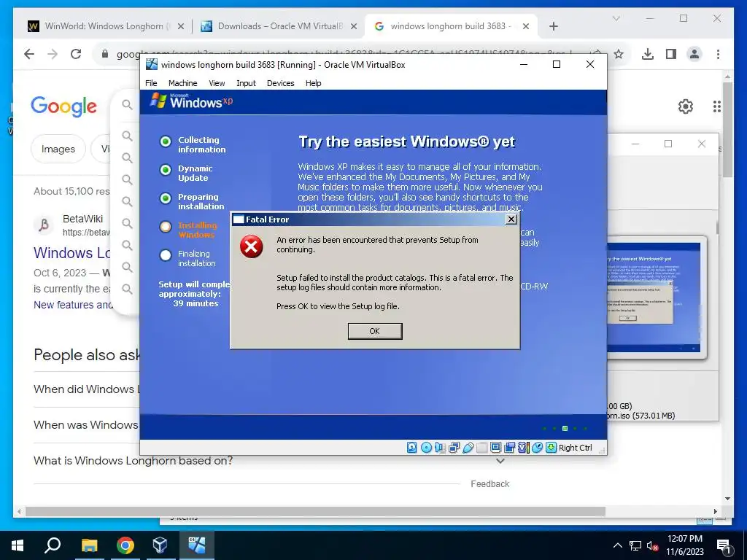Screen dimensions: 747x560
Task: Click the Chrome taskbar icon
Action: coord(125,545)
